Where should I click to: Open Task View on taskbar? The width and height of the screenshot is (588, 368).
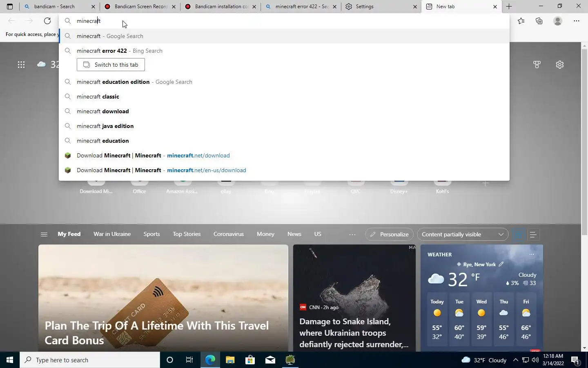click(x=189, y=360)
